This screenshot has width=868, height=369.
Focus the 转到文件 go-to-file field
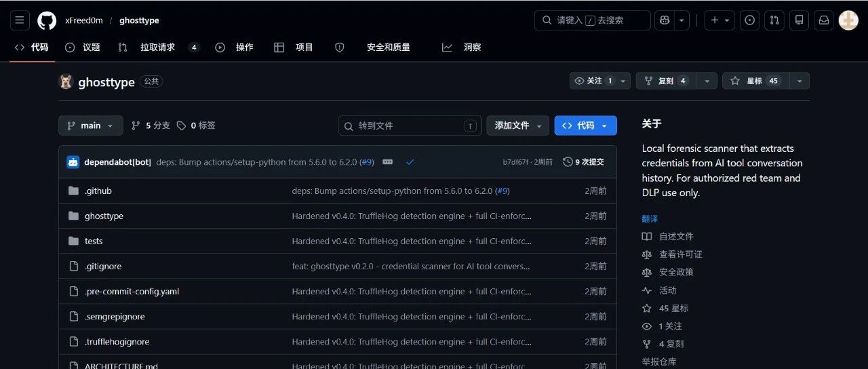[x=410, y=125]
